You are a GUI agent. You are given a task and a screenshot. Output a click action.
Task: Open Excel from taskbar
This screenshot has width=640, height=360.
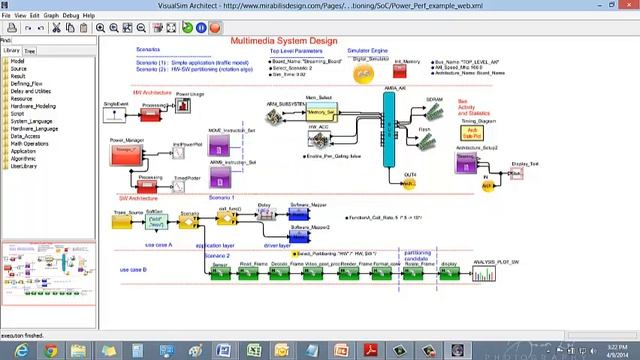tap(253, 351)
